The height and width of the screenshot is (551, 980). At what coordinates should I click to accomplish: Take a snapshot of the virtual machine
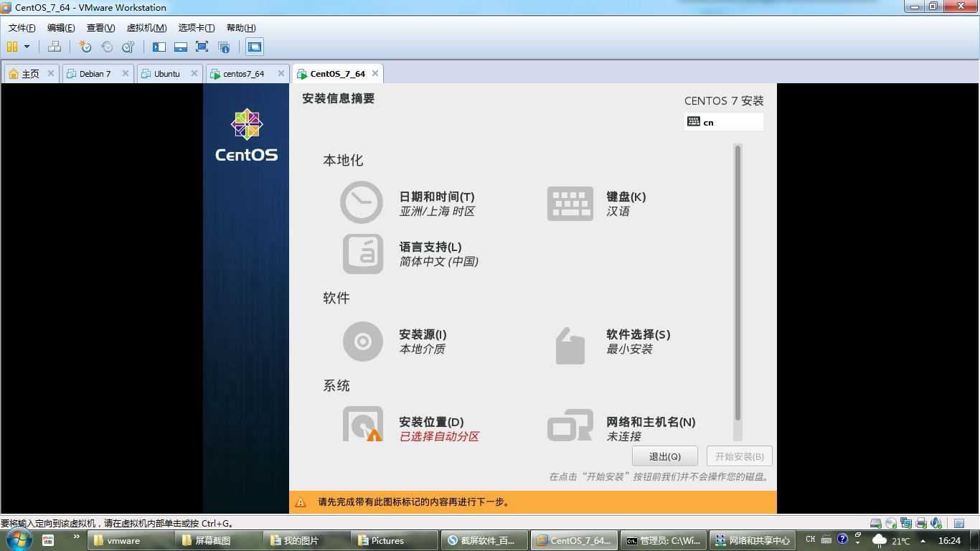pos(85,47)
